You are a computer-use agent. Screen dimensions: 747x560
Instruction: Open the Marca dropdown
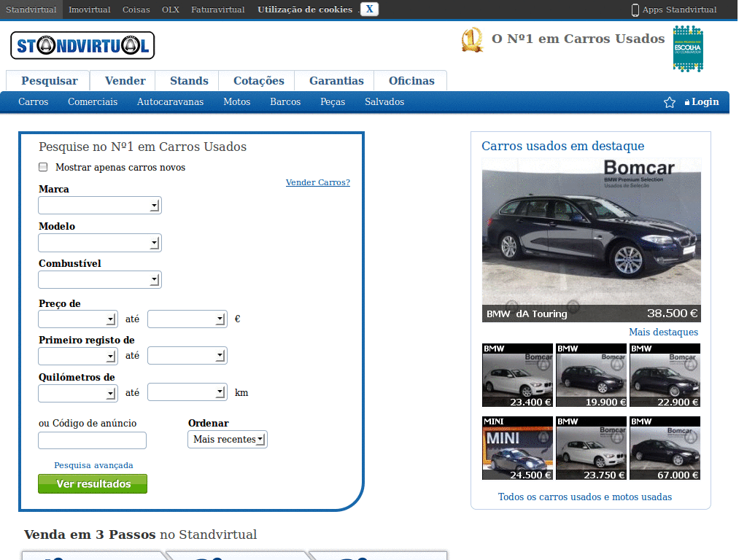tap(100, 205)
